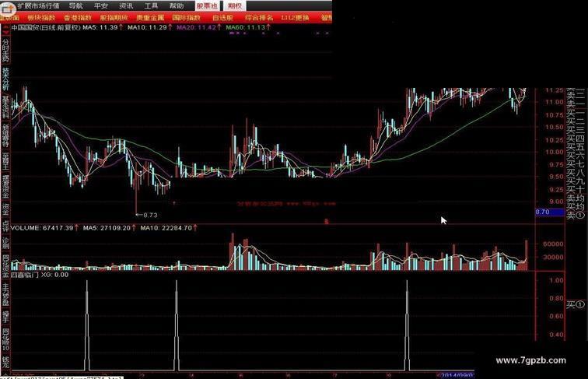Select 铁龙 in left sidebar
588x379 pixels.
point(5,362)
